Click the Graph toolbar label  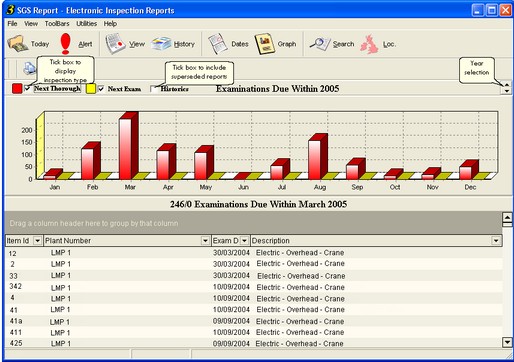click(x=287, y=44)
